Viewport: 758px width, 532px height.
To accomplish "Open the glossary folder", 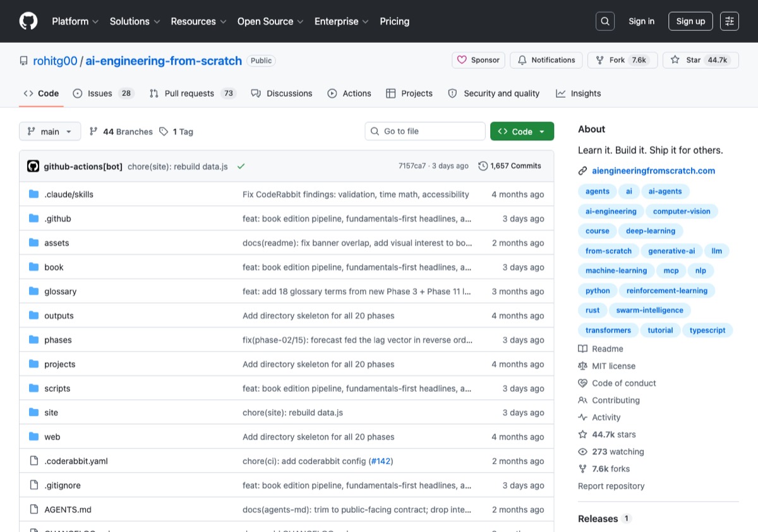I will coord(60,292).
